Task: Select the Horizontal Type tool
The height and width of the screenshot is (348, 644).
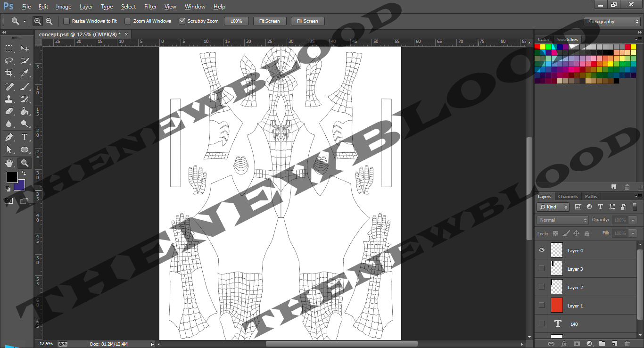Action: [x=25, y=137]
